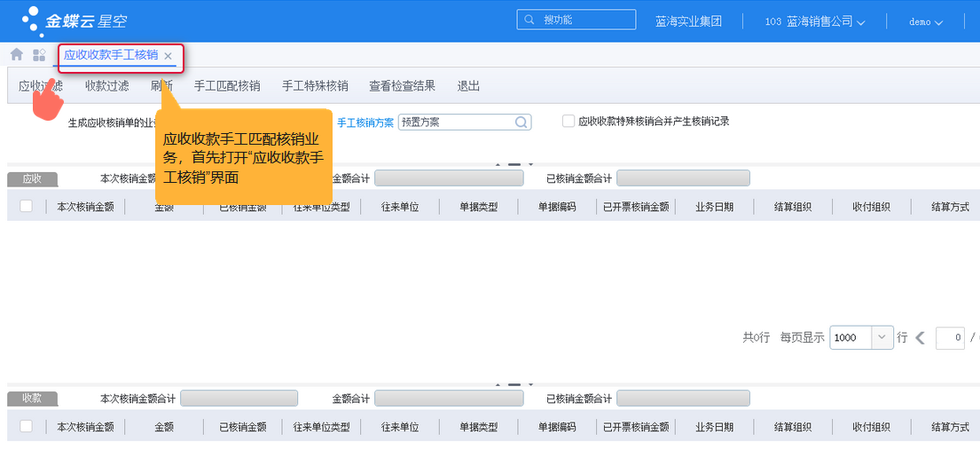
Task: Open the apps grid menu icon
Action: (x=39, y=55)
